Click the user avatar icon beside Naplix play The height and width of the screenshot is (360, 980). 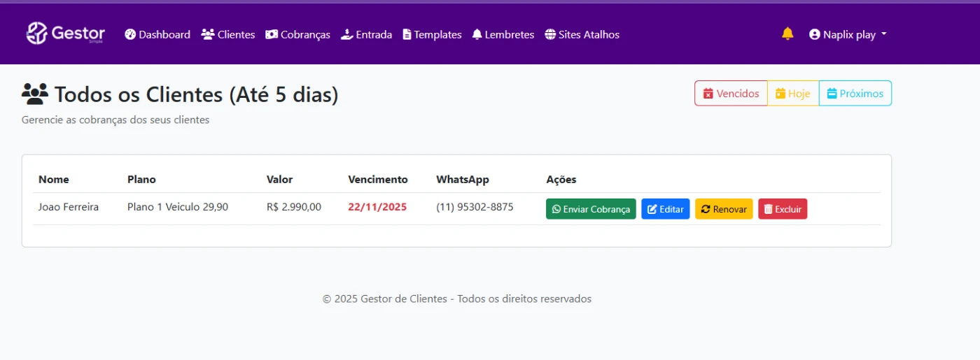[x=814, y=34]
